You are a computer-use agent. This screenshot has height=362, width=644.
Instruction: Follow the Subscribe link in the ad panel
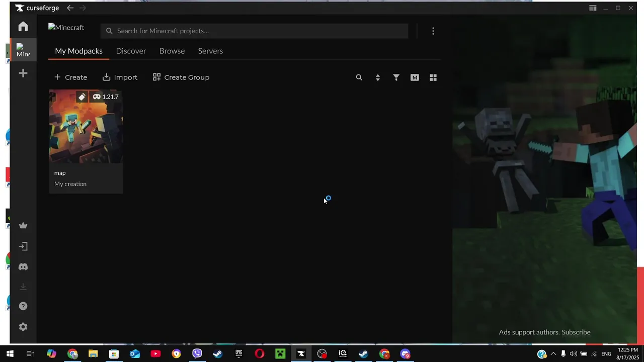pos(576,332)
